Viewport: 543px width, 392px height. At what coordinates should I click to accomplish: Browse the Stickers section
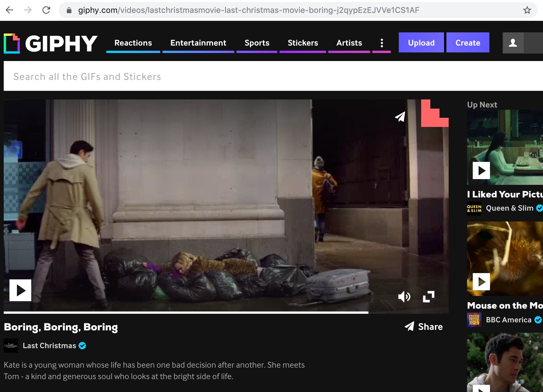tap(303, 43)
